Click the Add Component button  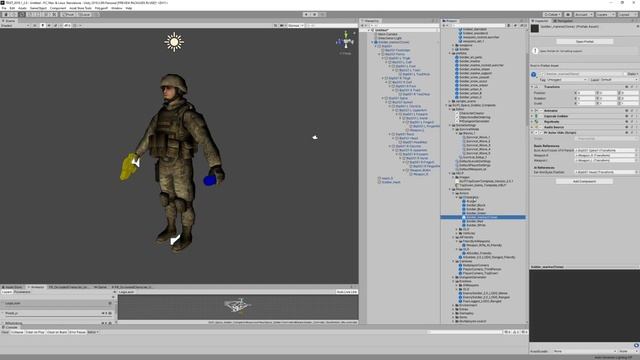(584, 181)
